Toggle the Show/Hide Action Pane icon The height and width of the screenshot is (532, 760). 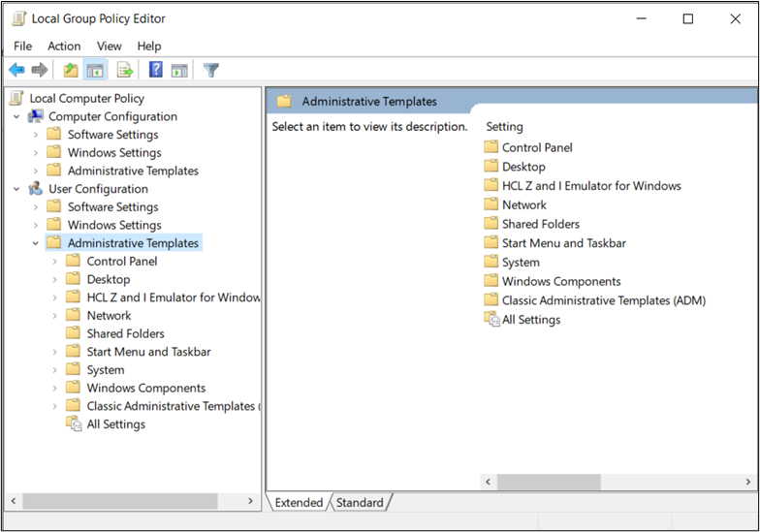179,70
